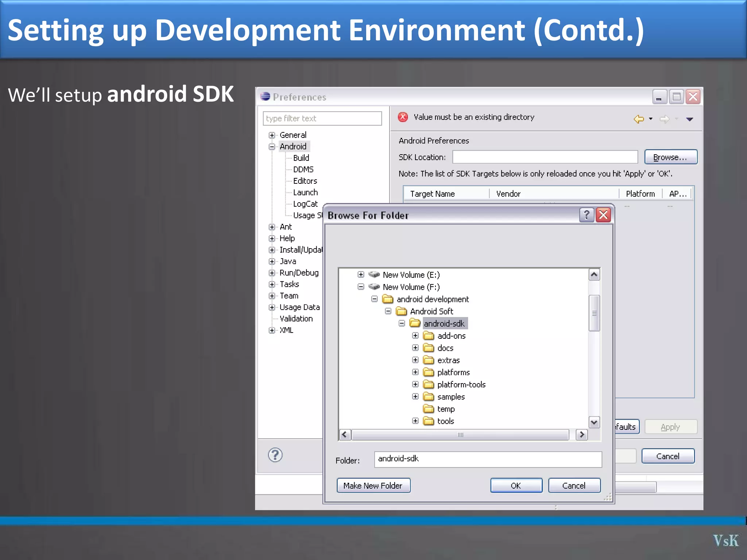Expand the Java preferences category
This screenshot has height=560, width=747.
click(x=272, y=261)
